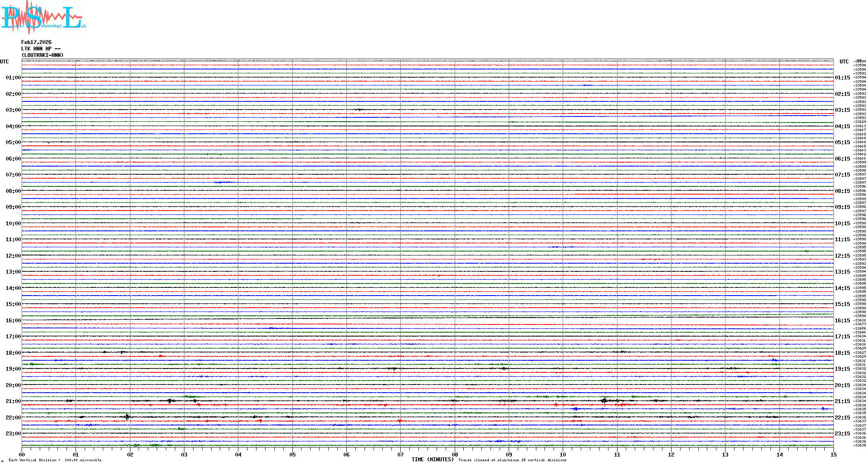Image resolution: width=868 pixels, height=466 pixels.
Task: Click the right UTC axis label
Action: (x=844, y=62)
